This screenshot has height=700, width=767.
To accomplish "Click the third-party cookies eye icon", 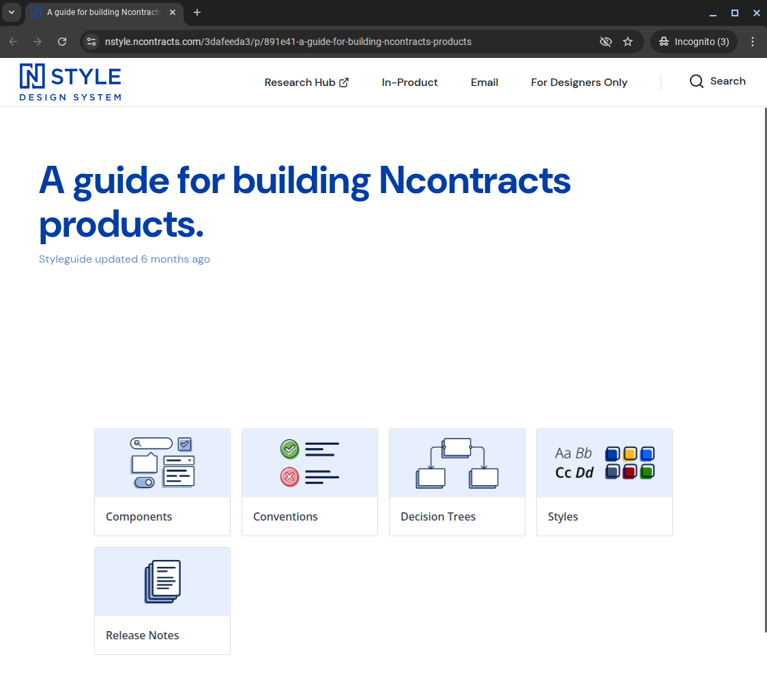I will tap(605, 42).
